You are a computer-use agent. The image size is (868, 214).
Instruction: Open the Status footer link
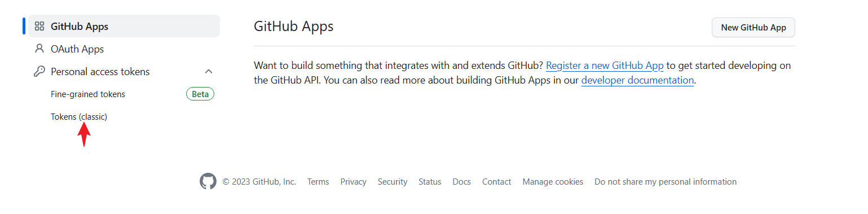430,182
